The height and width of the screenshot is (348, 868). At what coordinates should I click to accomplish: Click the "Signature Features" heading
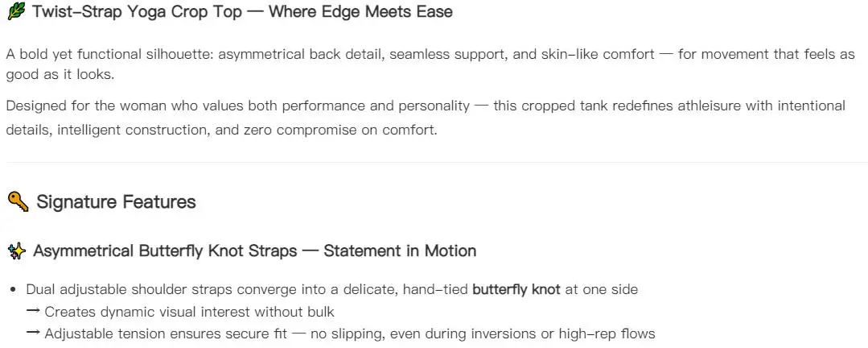(x=117, y=201)
